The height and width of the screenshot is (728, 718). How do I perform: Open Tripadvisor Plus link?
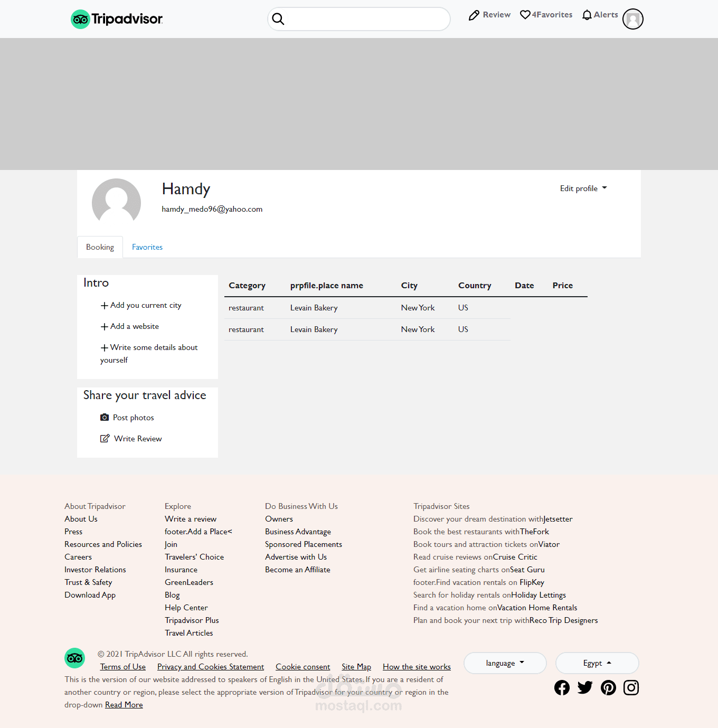coord(192,620)
